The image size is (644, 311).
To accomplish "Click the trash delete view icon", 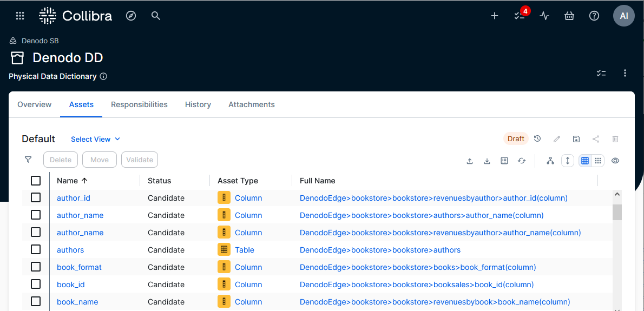I will 615,138.
